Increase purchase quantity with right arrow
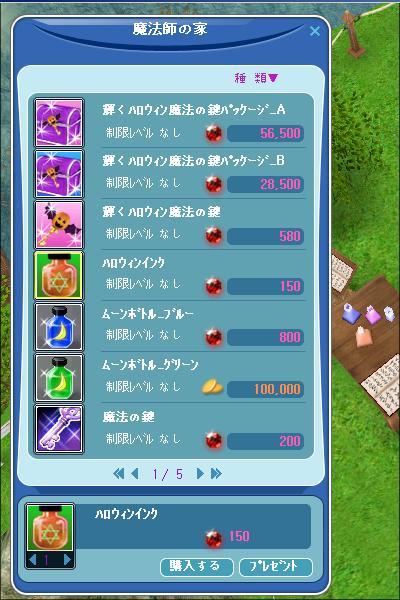 pos(67,560)
